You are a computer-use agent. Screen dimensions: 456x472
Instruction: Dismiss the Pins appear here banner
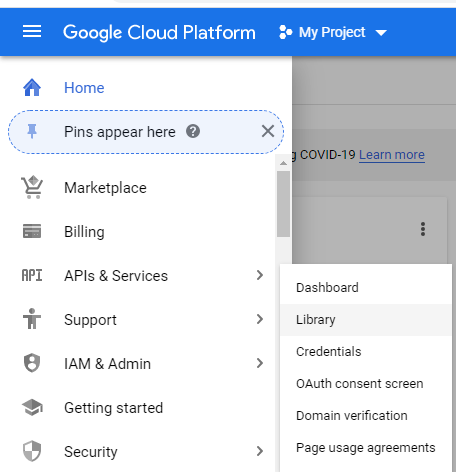pyautogui.click(x=268, y=131)
